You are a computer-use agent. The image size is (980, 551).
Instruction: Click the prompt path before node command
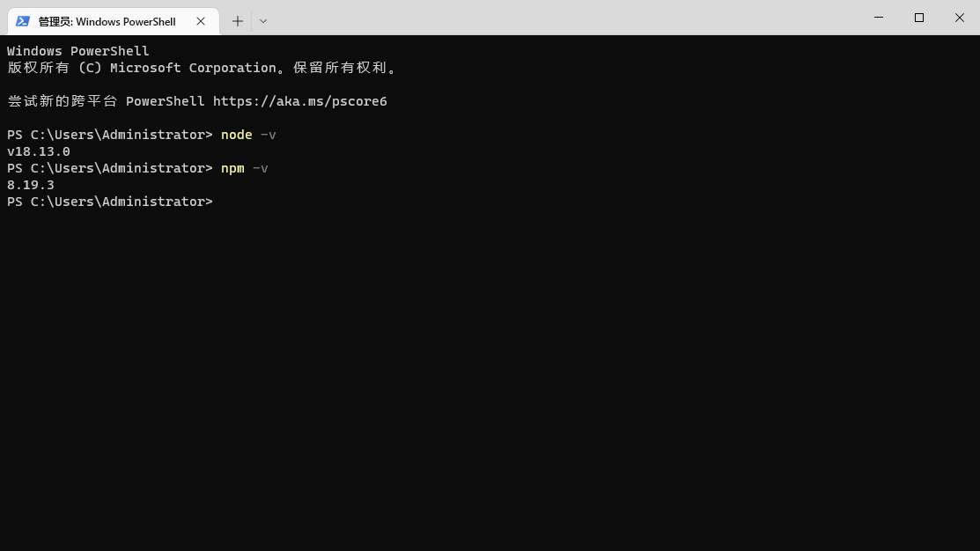[x=110, y=135]
